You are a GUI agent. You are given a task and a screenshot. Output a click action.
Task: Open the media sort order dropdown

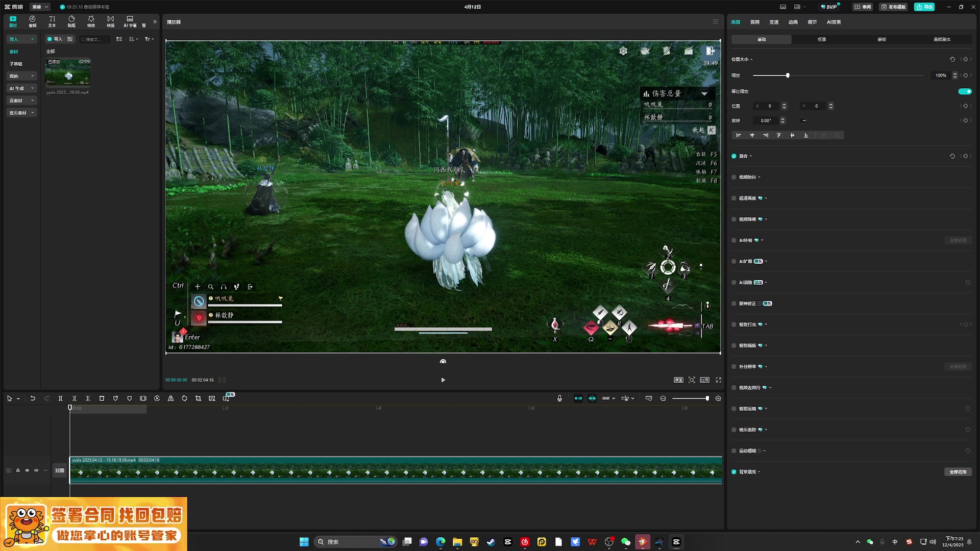pos(134,39)
